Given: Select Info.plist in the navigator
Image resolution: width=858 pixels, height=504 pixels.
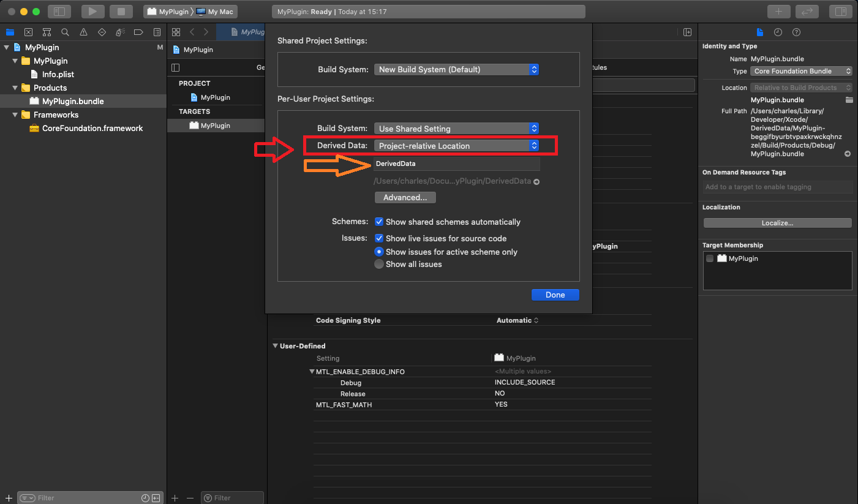Looking at the screenshot, I should [58, 74].
